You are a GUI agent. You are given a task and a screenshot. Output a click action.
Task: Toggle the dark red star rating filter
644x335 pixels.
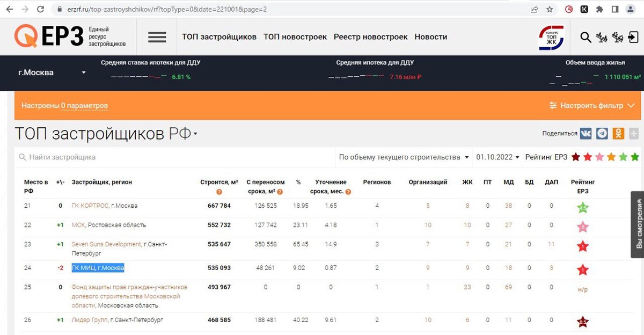point(575,157)
